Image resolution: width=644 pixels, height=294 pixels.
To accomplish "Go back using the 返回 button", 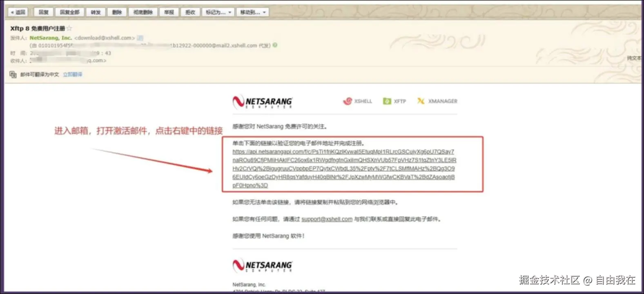I will [x=18, y=12].
